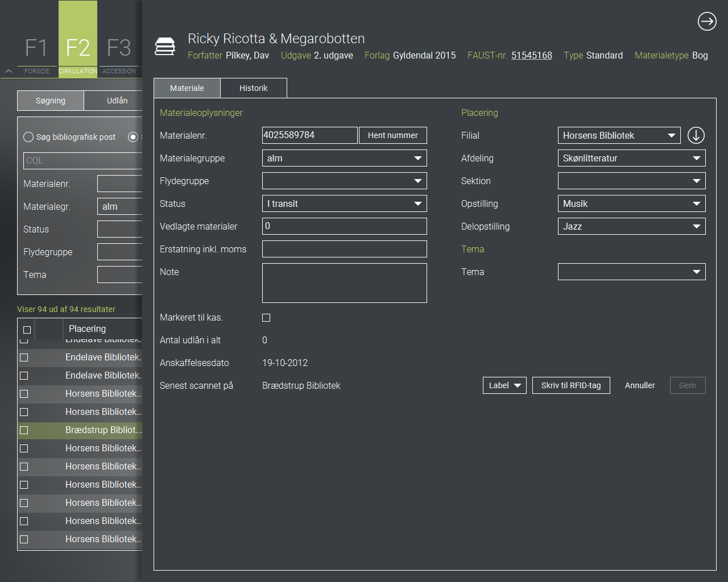Screen dimensions: 728x582
Task: Click into the Note text area
Action: 345,283
